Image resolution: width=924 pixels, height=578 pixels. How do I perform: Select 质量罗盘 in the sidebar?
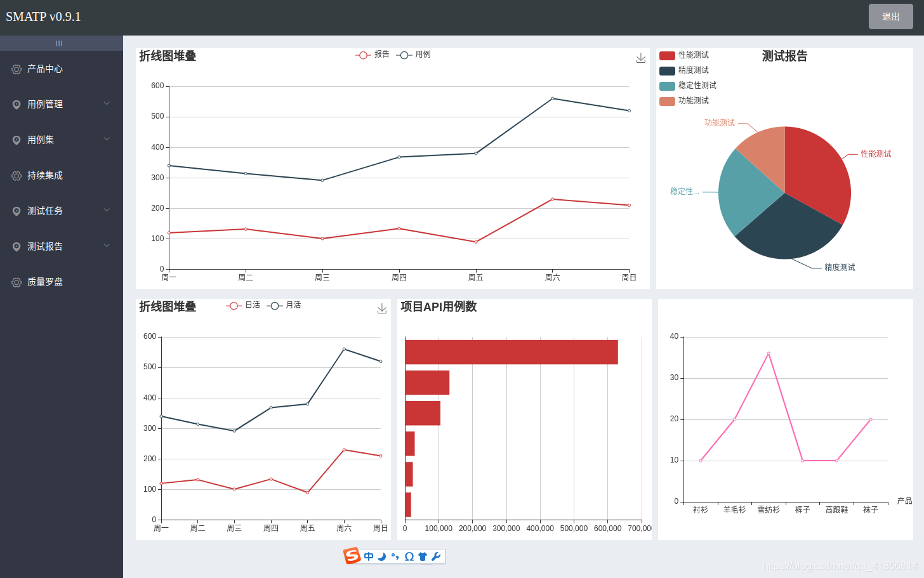(62, 282)
